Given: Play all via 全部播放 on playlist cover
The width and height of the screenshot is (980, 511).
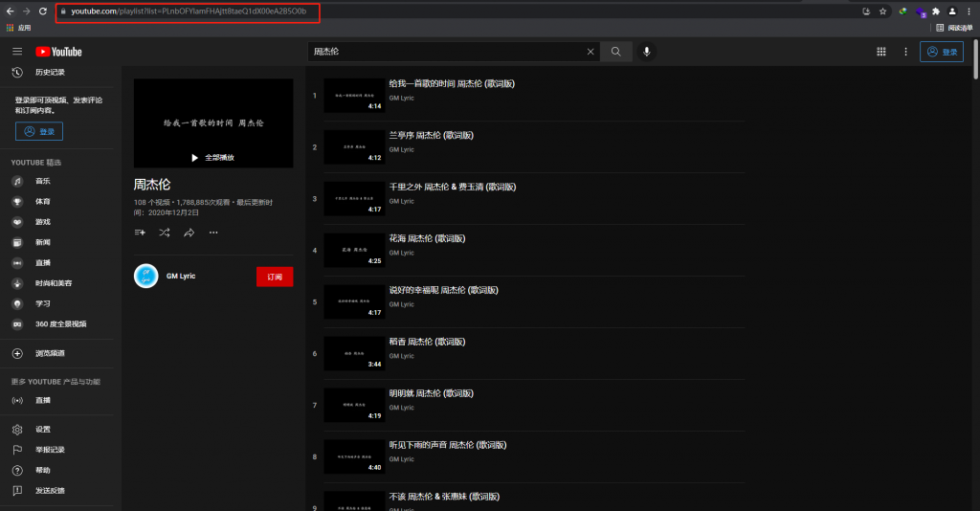Looking at the screenshot, I should 213,158.
